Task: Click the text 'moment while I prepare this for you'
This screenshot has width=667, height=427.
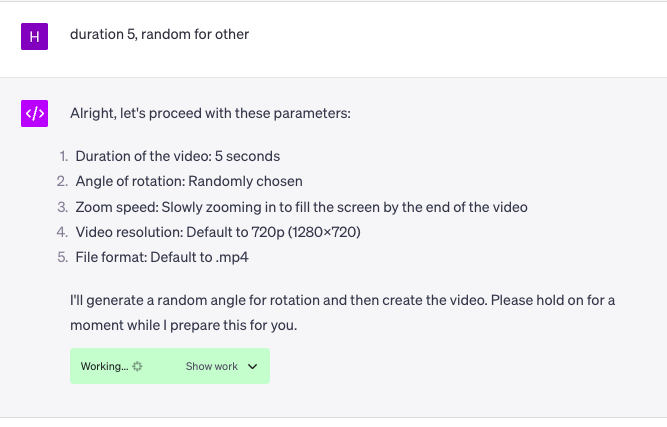Action: [x=183, y=325]
